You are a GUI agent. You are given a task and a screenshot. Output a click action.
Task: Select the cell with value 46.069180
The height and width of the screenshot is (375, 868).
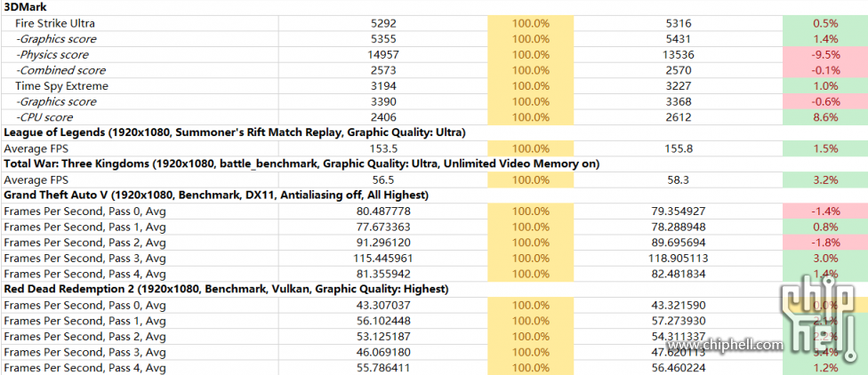pyautogui.click(x=383, y=352)
